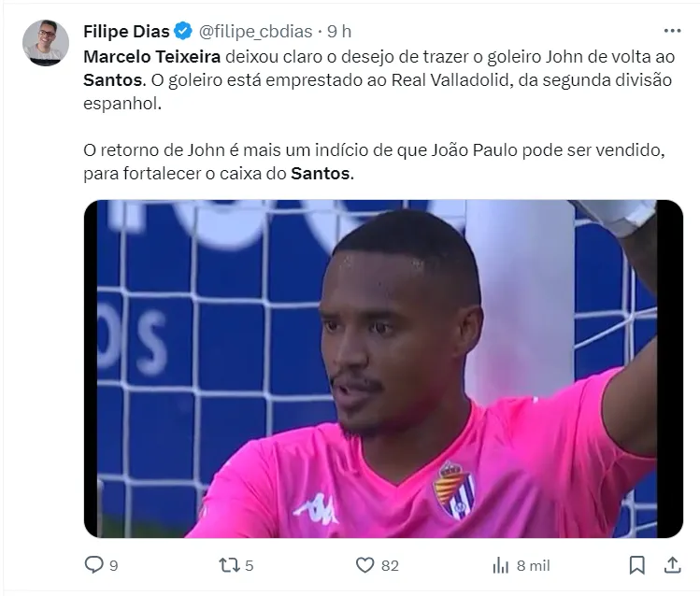Open the view analytics bar chart icon

[500, 565]
